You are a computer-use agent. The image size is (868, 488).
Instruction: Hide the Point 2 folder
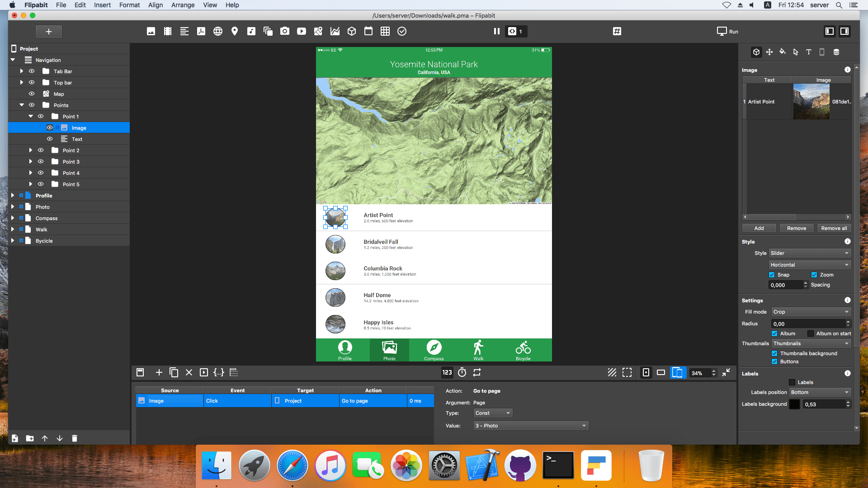[41, 150]
